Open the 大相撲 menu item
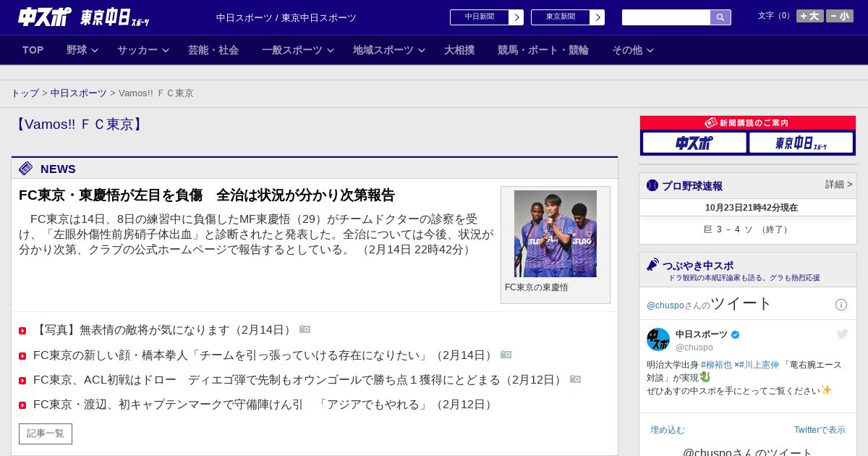This screenshot has width=868, height=456. [x=459, y=50]
